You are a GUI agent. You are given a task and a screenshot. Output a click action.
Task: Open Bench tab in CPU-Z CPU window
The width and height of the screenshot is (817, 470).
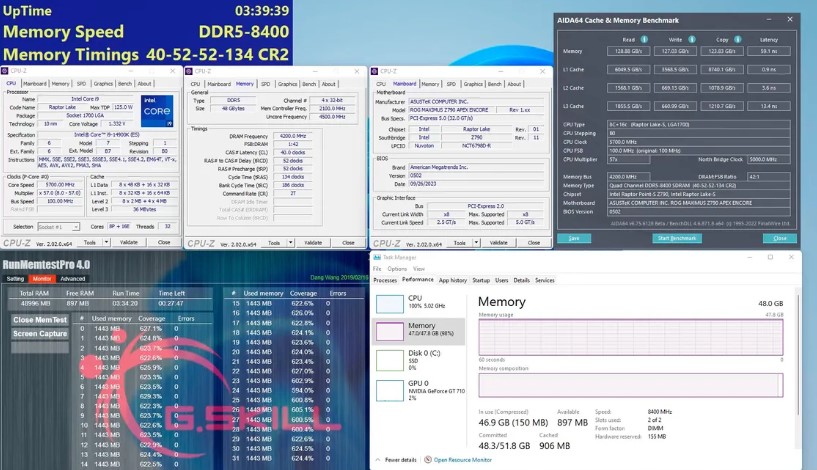coord(125,83)
